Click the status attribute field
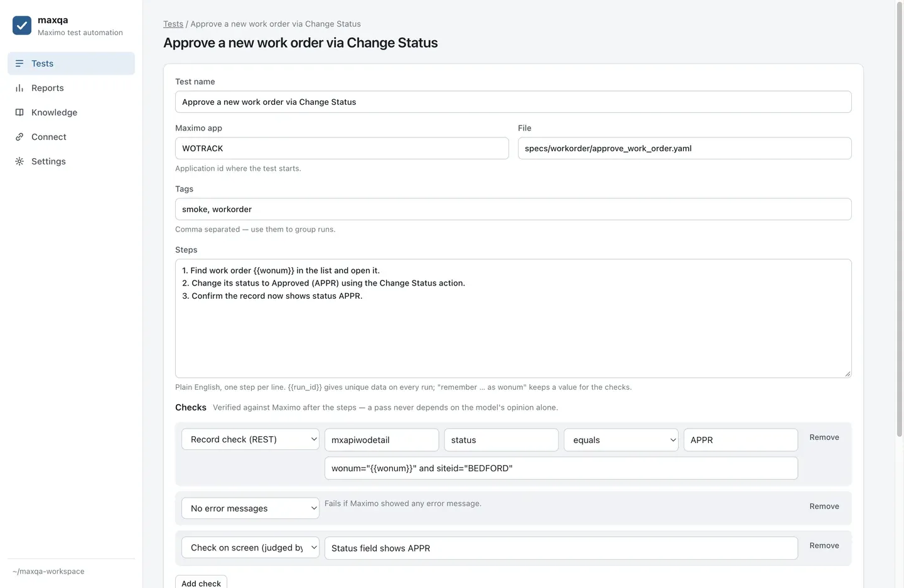Screen dimensions: 904x588 point(501,440)
